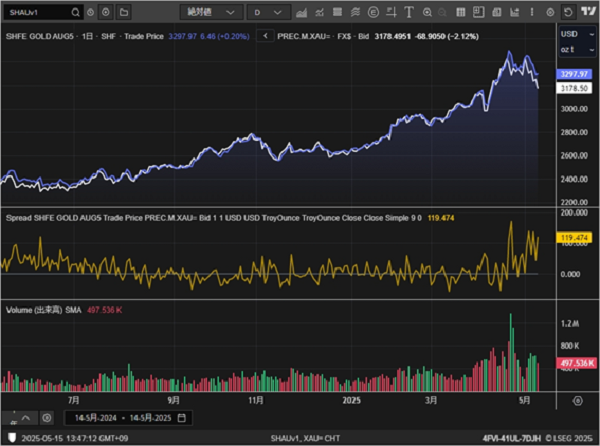Click the grid layout icon
This screenshot has height=446, width=600.
click(461, 12)
